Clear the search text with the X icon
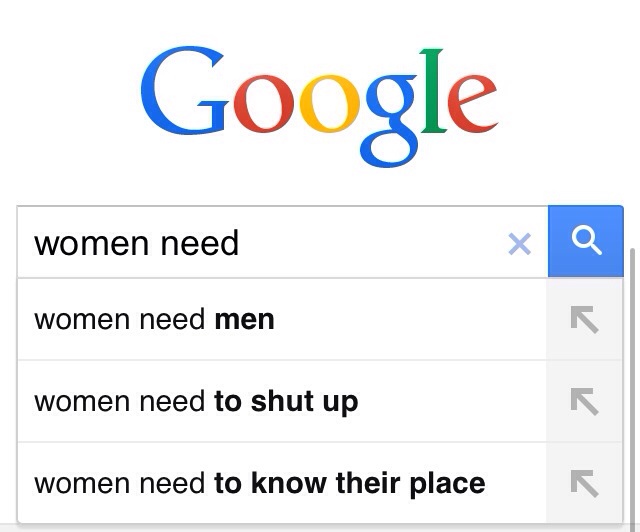This screenshot has width=640, height=532. click(x=519, y=244)
